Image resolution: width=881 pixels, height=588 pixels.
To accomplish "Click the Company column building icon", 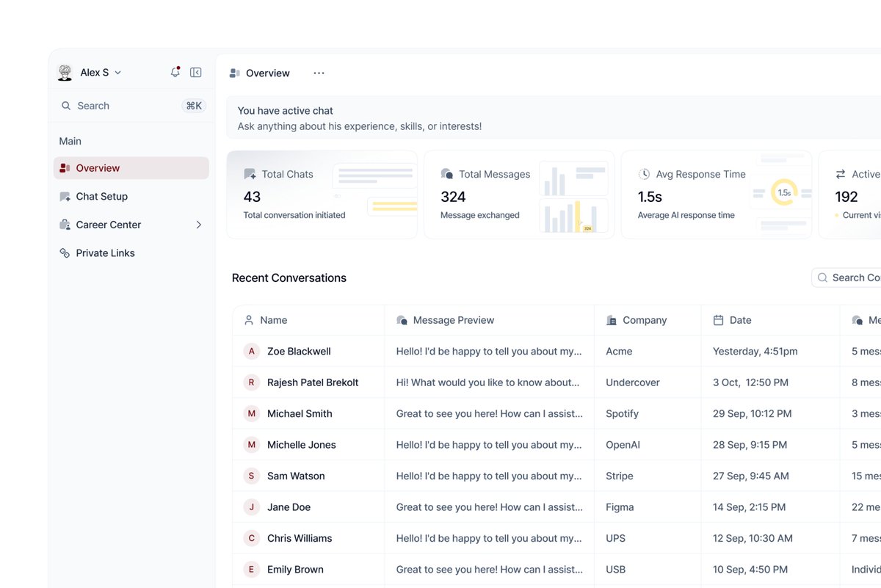I will [x=612, y=320].
